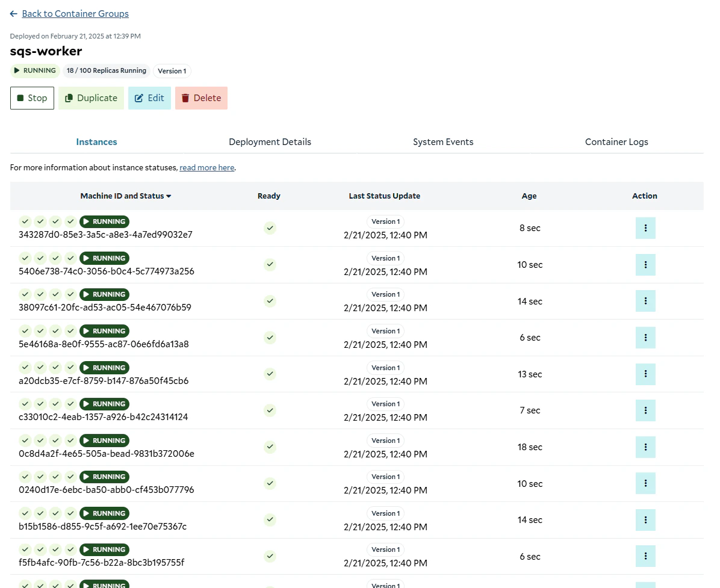The width and height of the screenshot is (720, 588).
Task: Open the Container Logs tab
Action: click(x=616, y=142)
